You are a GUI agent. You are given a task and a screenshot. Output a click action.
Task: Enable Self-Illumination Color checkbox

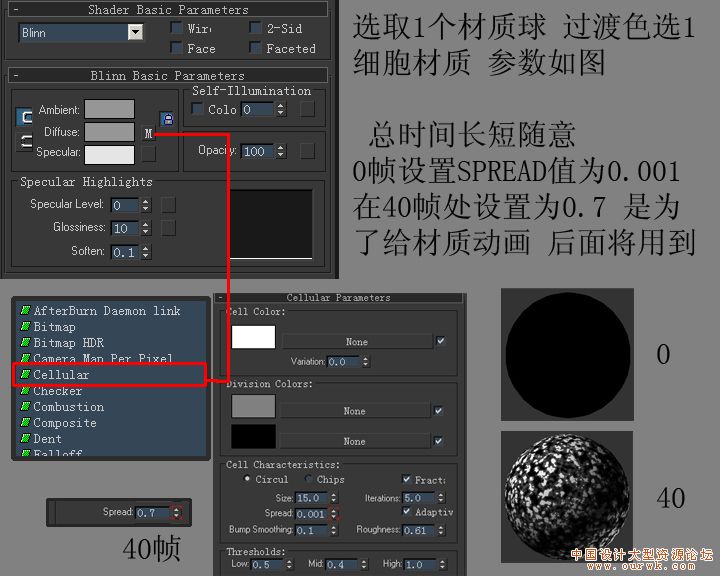coord(197,108)
